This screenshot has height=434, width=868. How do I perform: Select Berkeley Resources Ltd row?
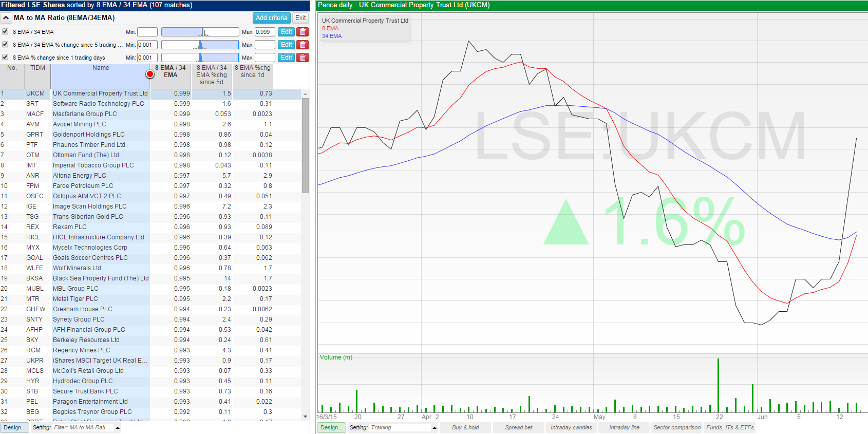coord(150,340)
